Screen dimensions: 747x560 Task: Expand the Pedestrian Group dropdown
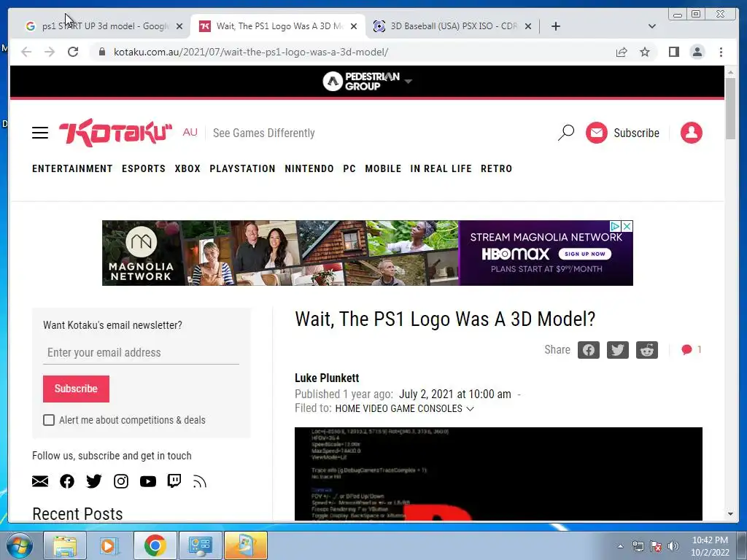click(x=408, y=82)
